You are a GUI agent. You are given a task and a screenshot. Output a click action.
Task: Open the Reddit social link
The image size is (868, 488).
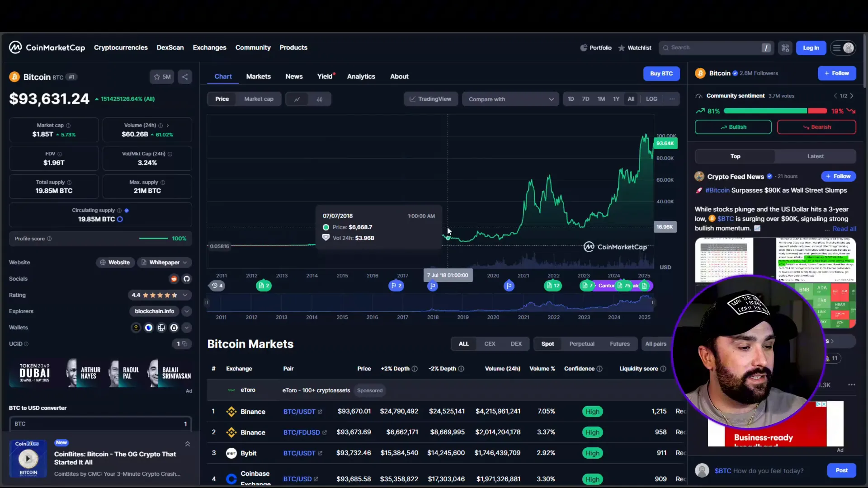click(x=174, y=279)
